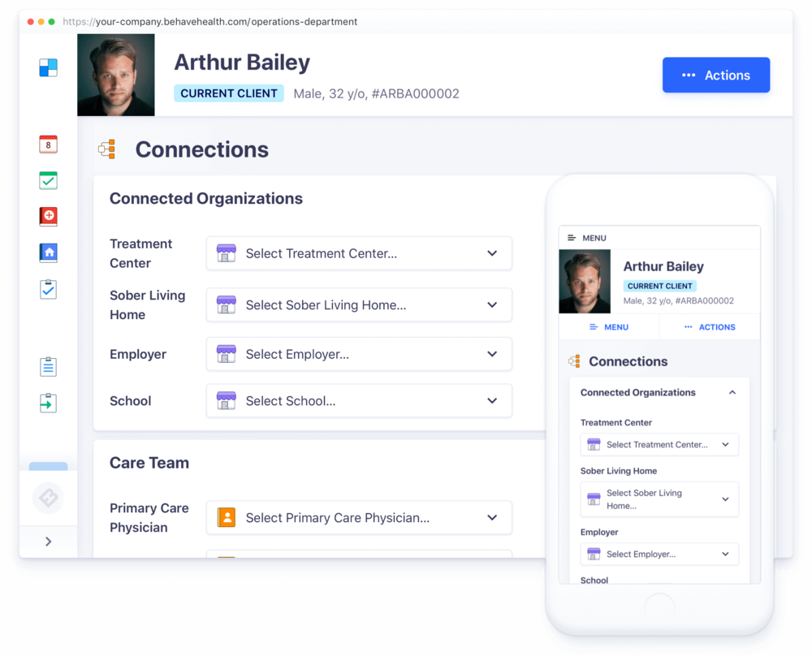The width and height of the screenshot is (812, 656).
Task: Click Arthur Bailey's profile photo on desktop
Action: (116, 76)
